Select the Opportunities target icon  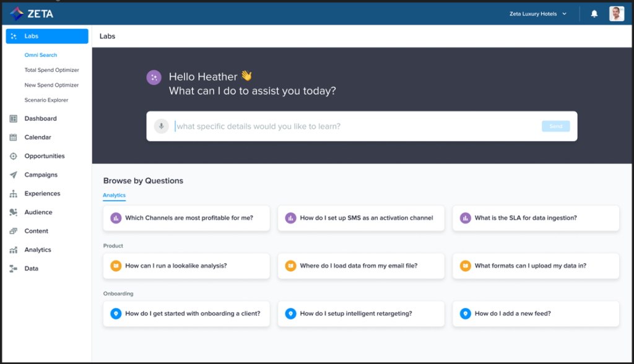pos(14,156)
